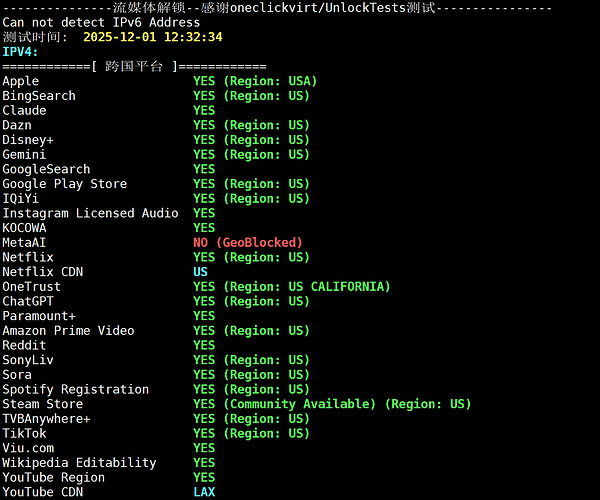This screenshot has height=500, width=600.
Task: Click the TikTok Region US result
Action: coord(251,433)
